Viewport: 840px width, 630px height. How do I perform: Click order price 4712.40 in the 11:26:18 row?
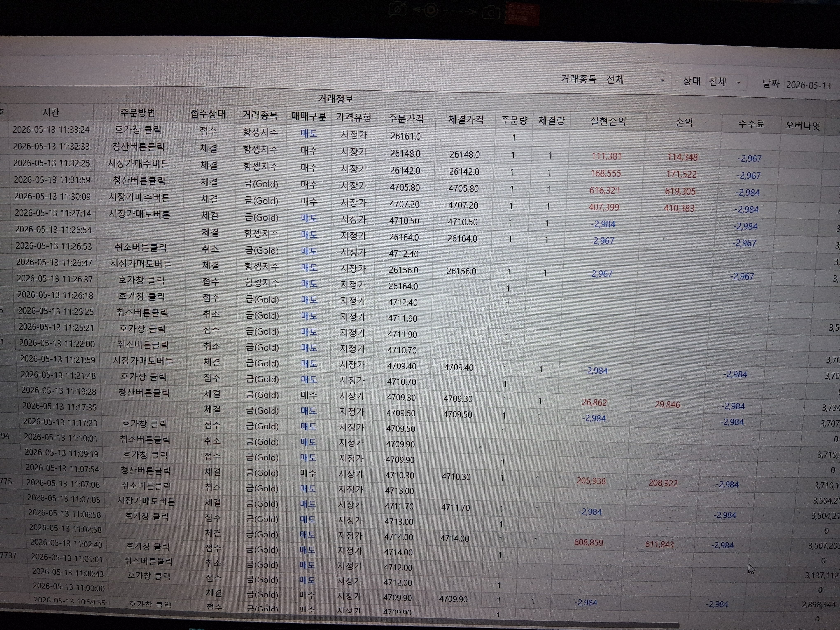click(403, 303)
